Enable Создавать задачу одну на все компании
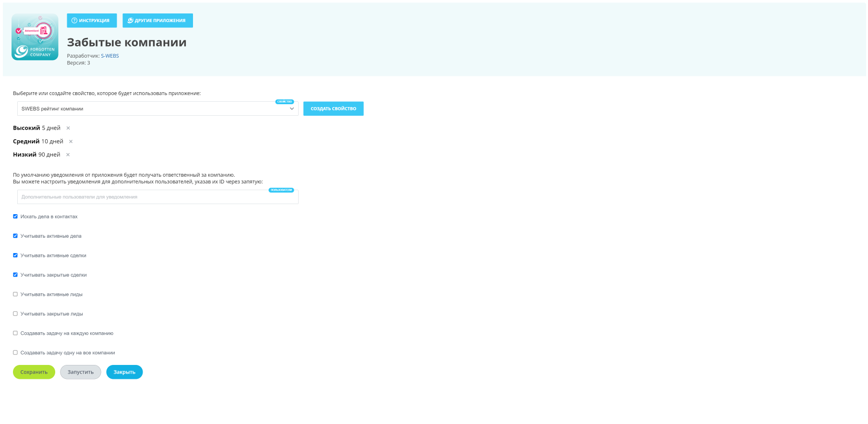The width and height of the screenshot is (868, 424). point(15,352)
